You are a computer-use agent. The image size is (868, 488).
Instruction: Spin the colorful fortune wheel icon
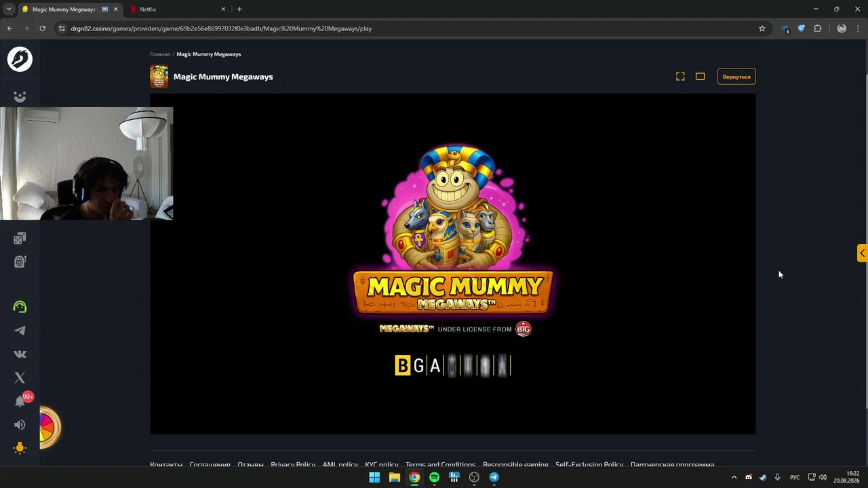(49, 427)
